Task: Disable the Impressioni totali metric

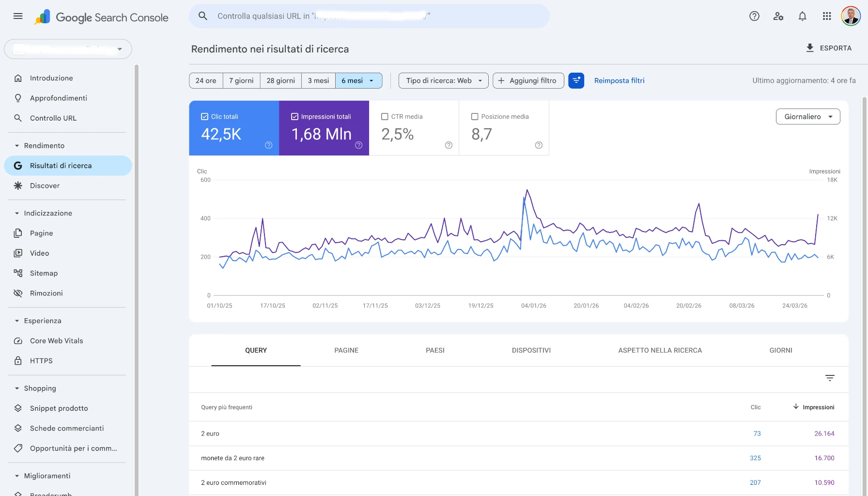Action: (x=294, y=116)
